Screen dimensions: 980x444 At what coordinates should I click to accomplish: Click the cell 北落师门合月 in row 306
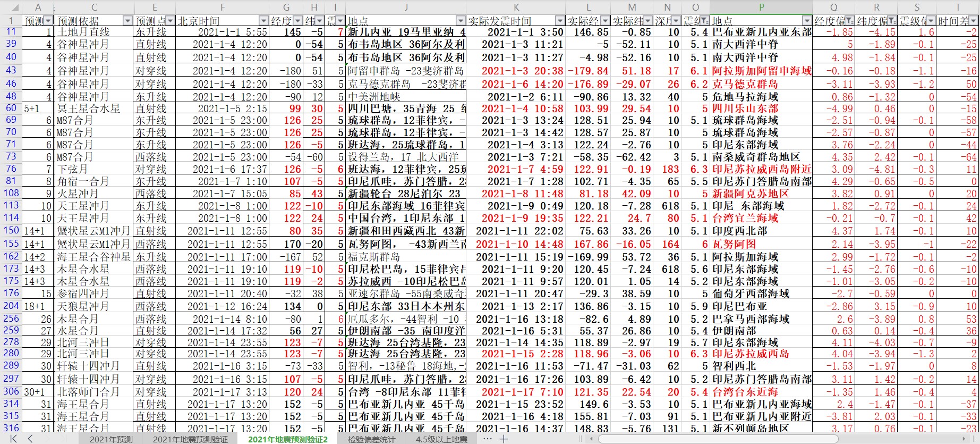click(94, 392)
